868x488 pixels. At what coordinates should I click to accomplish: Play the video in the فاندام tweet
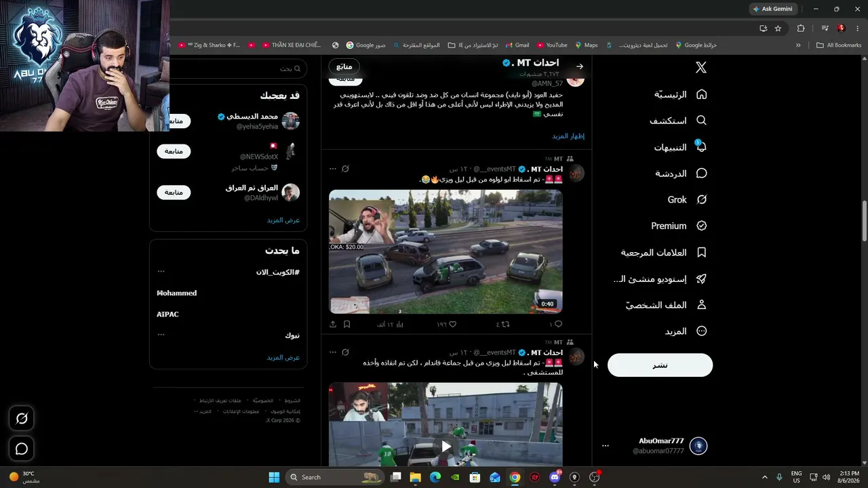pyautogui.click(x=446, y=446)
